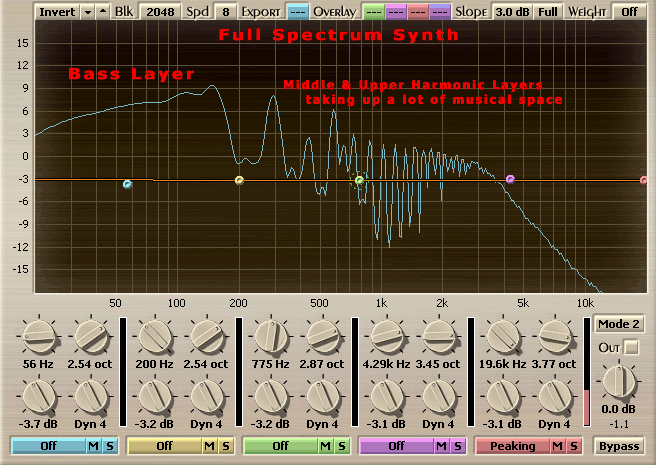Adjust the 3.45 oct bandwidth knob
Viewport: 656px width, 465px height.
[x=439, y=336]
